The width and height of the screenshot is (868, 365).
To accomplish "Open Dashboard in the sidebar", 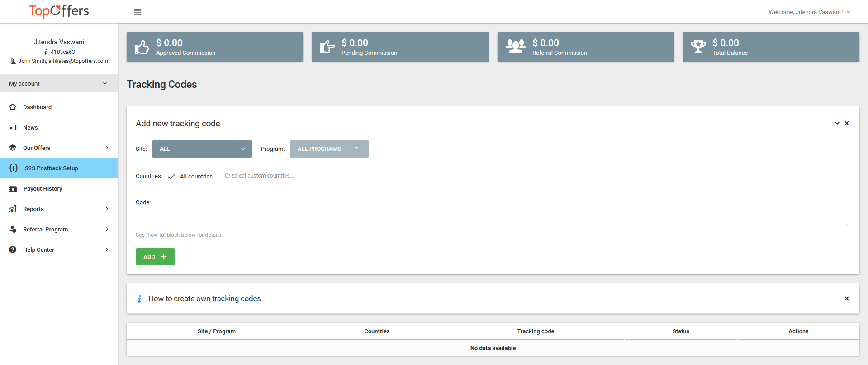I will pos(59,107).
